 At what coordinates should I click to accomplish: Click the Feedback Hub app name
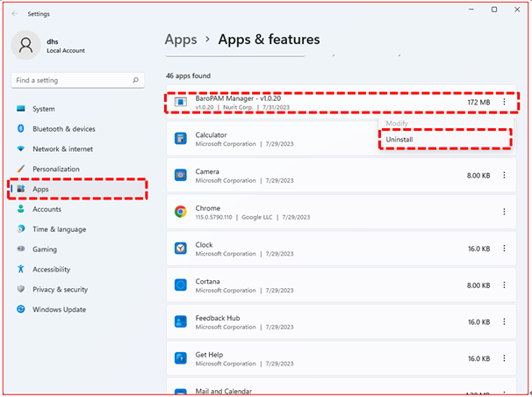coord(218,318)
